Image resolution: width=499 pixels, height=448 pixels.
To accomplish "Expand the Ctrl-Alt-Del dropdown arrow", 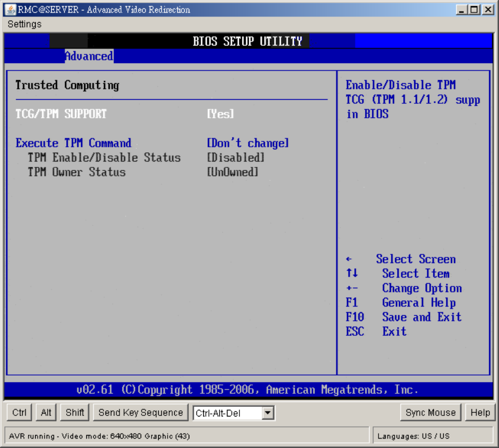I will point(267,413).
